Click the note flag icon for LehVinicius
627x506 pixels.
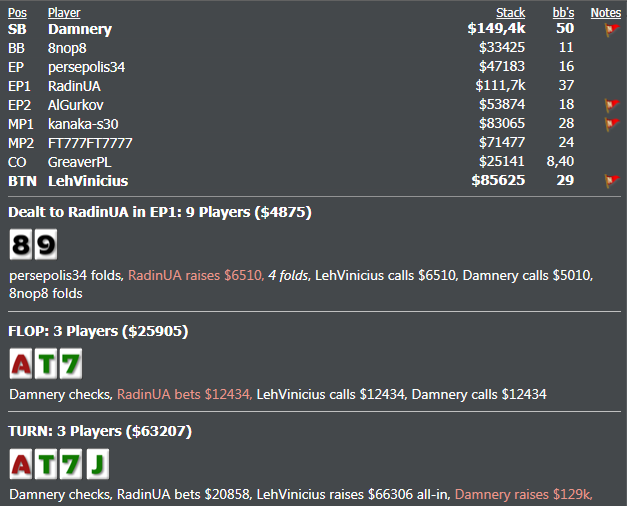tap(612, 181)
